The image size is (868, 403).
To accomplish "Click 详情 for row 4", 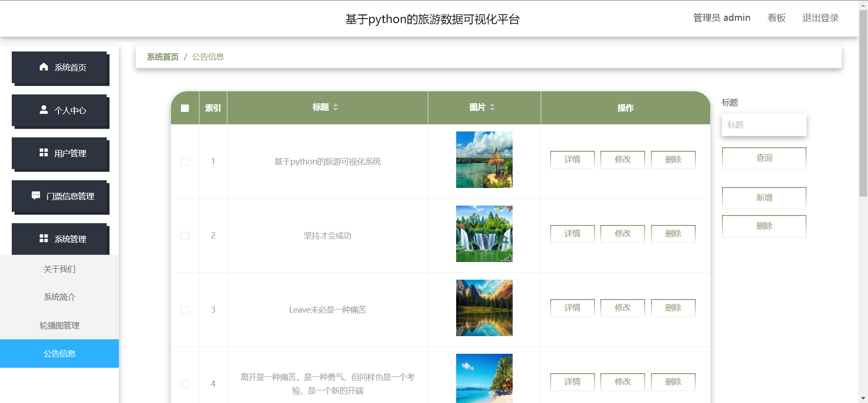I will (x=572, y=382).
